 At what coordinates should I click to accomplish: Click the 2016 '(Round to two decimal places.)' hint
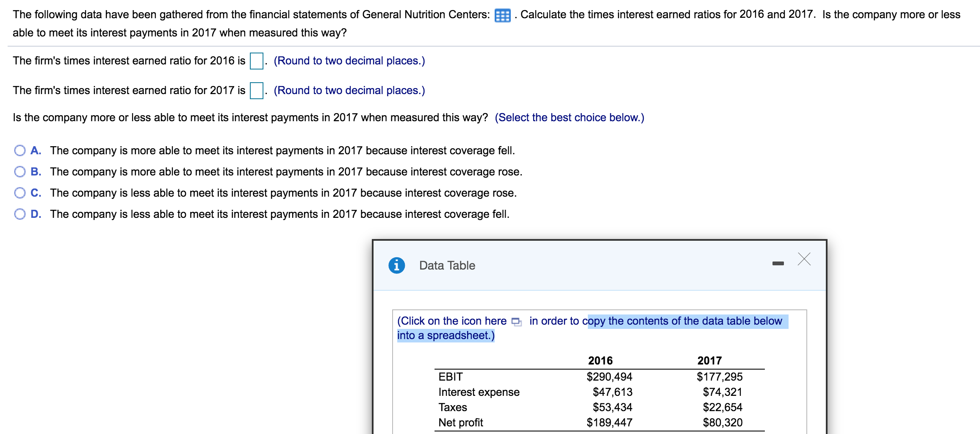pyautogui.click(x=349, y=61)
